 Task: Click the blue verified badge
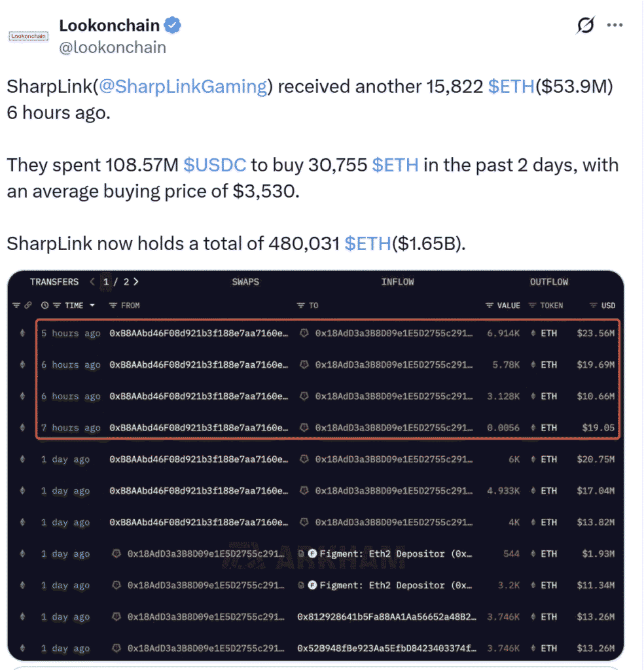point(173,26)
